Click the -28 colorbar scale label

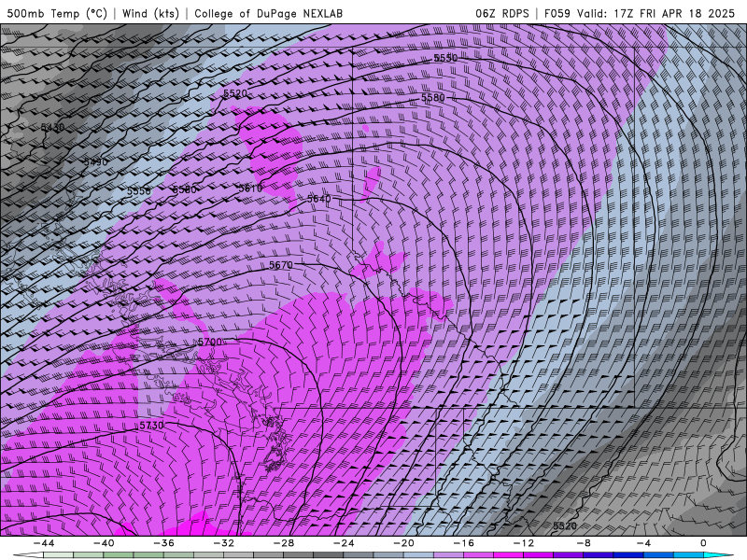[x=284, y=543]
